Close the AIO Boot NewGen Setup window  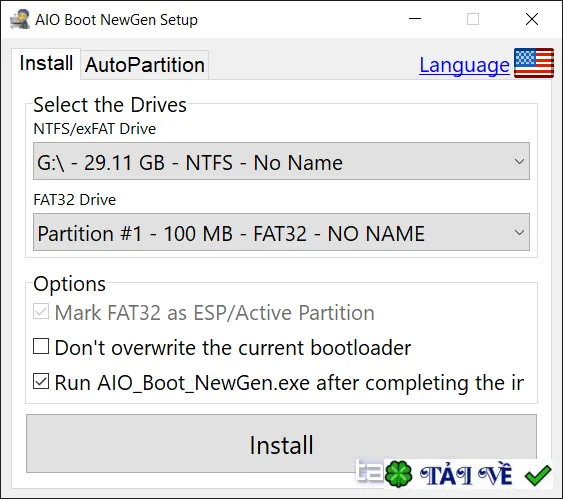[x=532, y=19]
